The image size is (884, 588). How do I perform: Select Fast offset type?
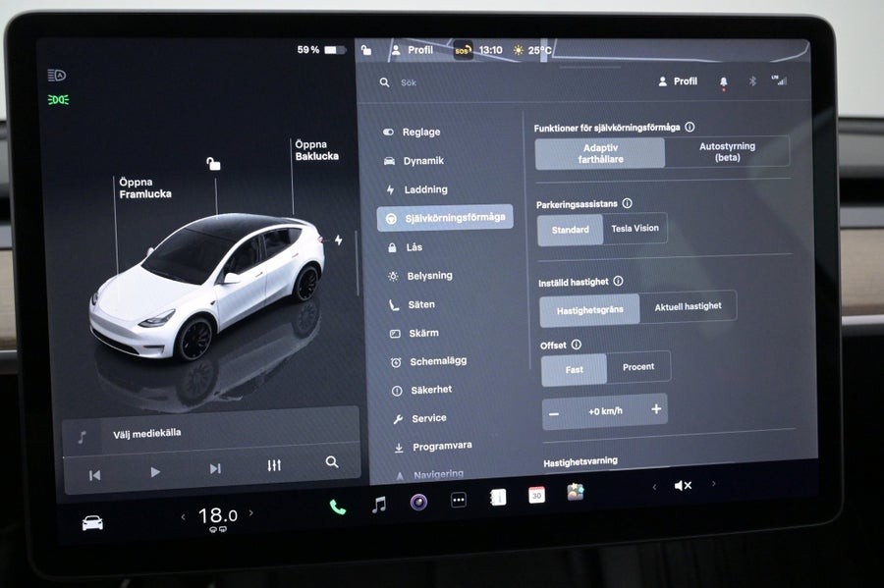pos(574,369)
